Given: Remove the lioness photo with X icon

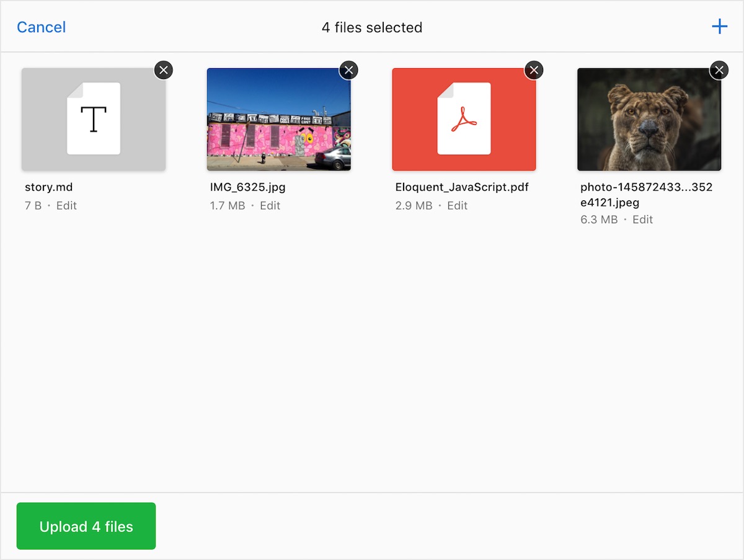Looking at the screenshot, I should [x=719, y=70].
